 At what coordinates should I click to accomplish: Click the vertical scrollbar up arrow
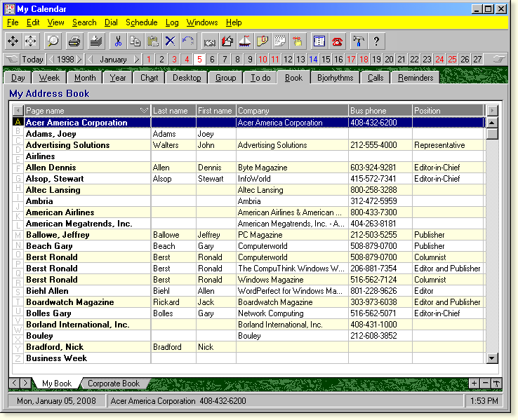pos(492,123)
